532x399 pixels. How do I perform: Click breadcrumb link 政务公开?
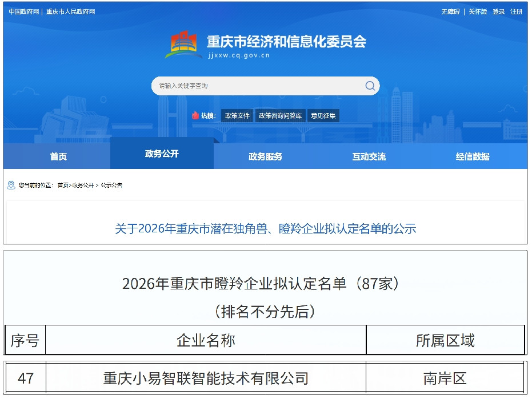83,185
